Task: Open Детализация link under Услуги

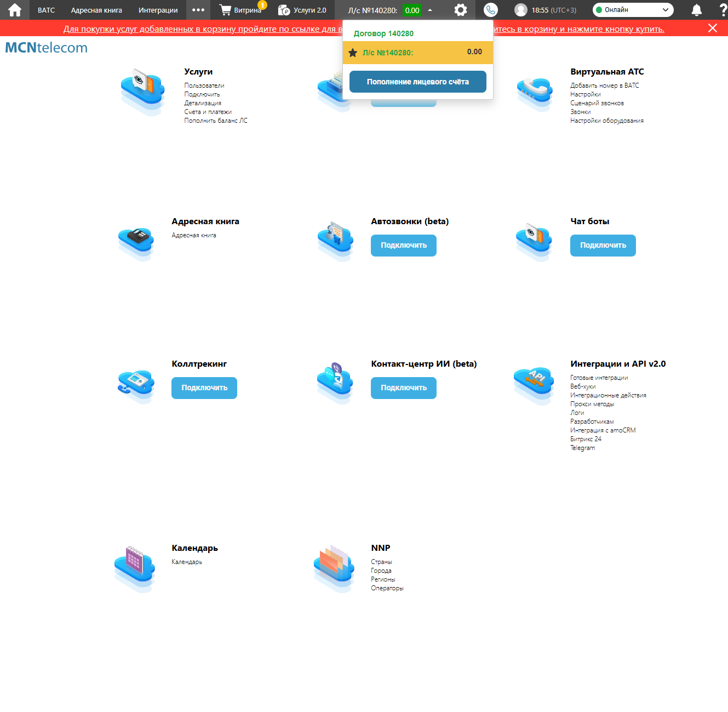Action: coord(203,103)
